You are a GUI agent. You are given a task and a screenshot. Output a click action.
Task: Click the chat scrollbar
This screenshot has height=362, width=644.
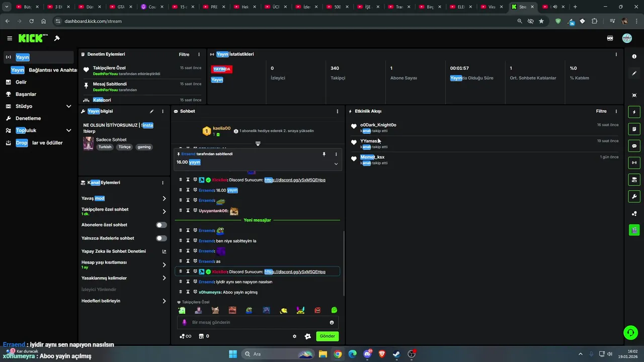[344, 262]
